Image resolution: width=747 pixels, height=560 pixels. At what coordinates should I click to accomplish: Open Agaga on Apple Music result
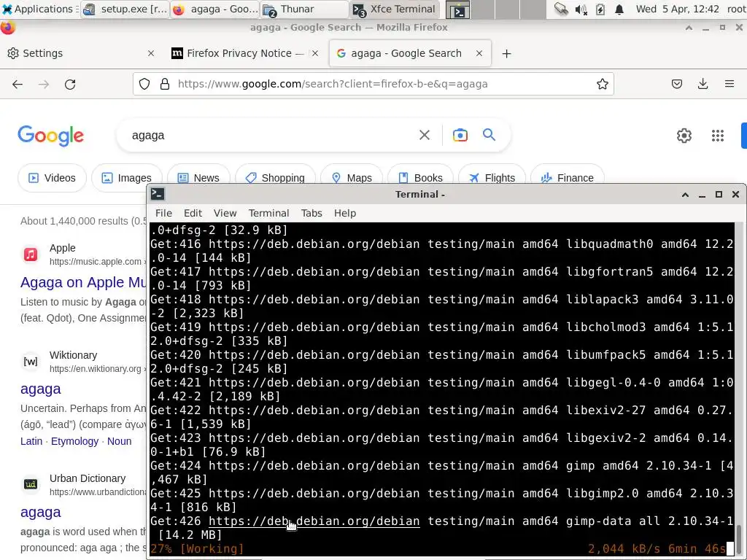[83, 282]
